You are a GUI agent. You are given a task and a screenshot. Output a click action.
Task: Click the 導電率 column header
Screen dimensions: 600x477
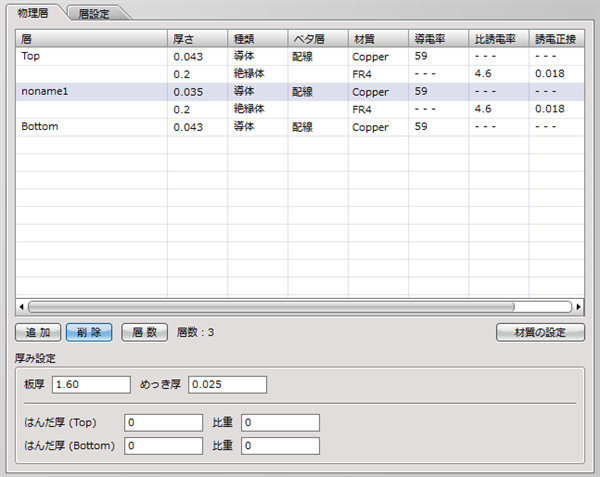(437, 38)
